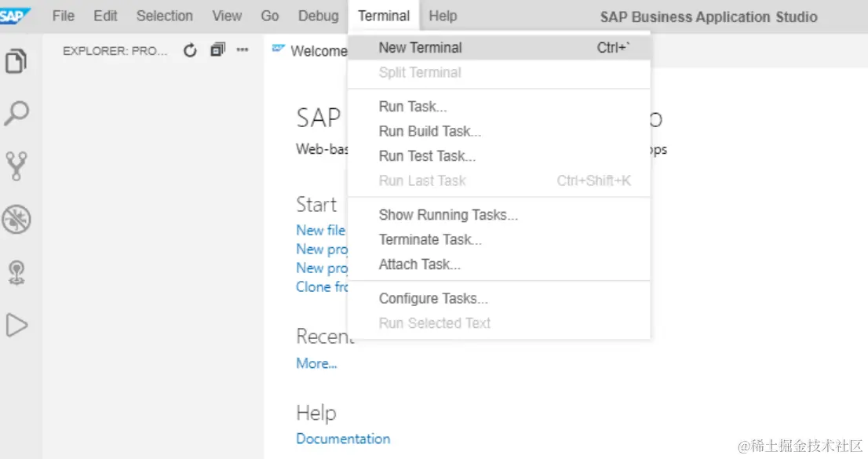
Task: Open the Explorer files icon in the sidebar
Action: (16, 61)
